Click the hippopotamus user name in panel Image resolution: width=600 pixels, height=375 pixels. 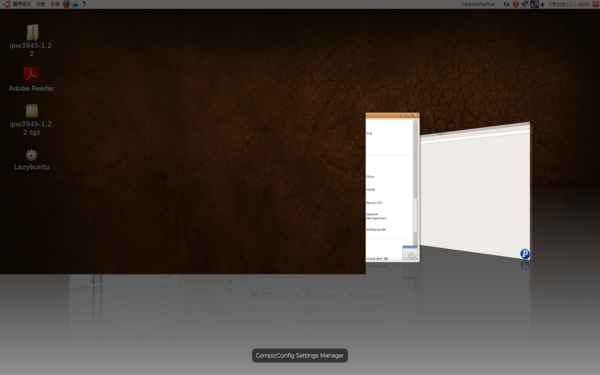pos(478,4)
